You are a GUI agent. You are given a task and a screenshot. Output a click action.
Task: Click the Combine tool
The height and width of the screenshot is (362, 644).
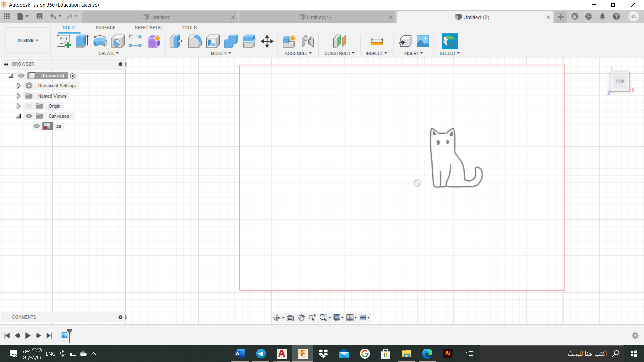(x=231, y=41)
